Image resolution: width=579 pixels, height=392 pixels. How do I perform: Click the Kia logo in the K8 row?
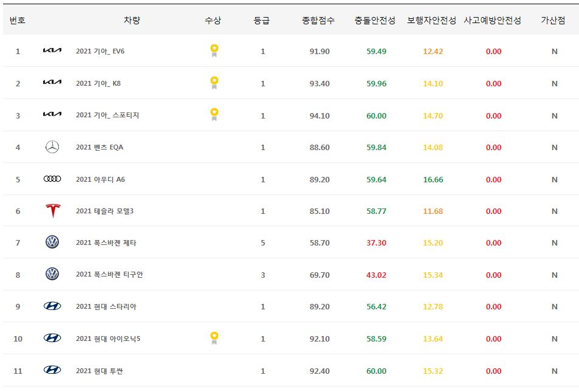pos(52,83)
